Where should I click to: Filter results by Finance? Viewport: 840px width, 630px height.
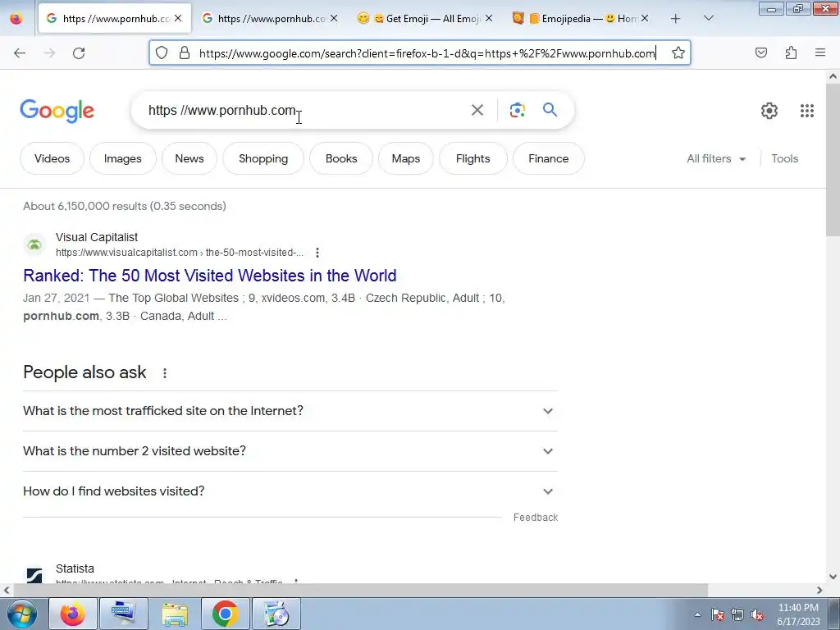549,158
